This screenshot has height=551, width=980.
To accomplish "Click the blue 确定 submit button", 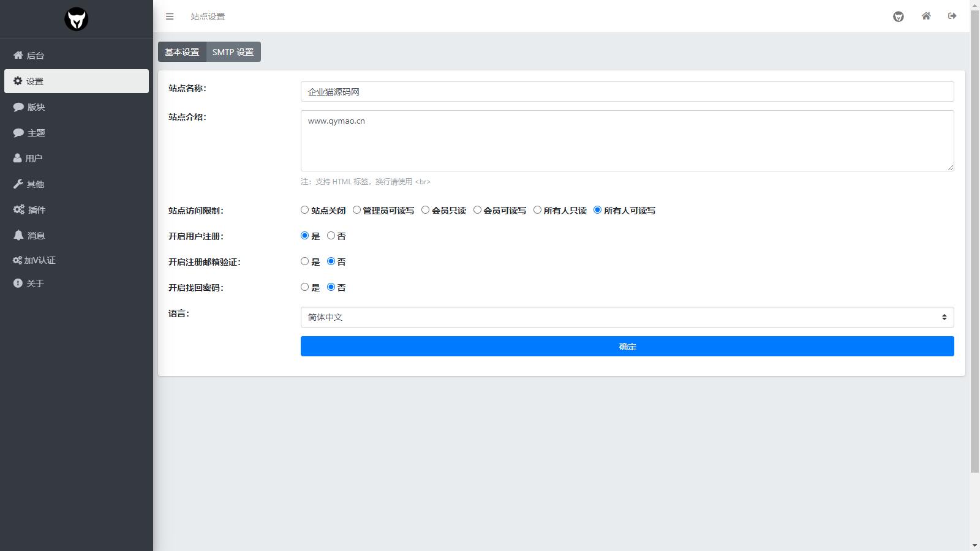I will [627, 347].
